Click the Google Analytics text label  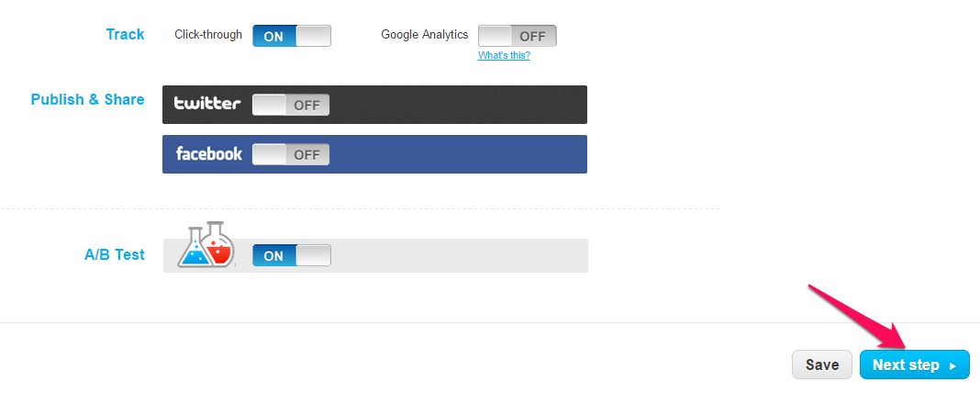pos(424,35)
